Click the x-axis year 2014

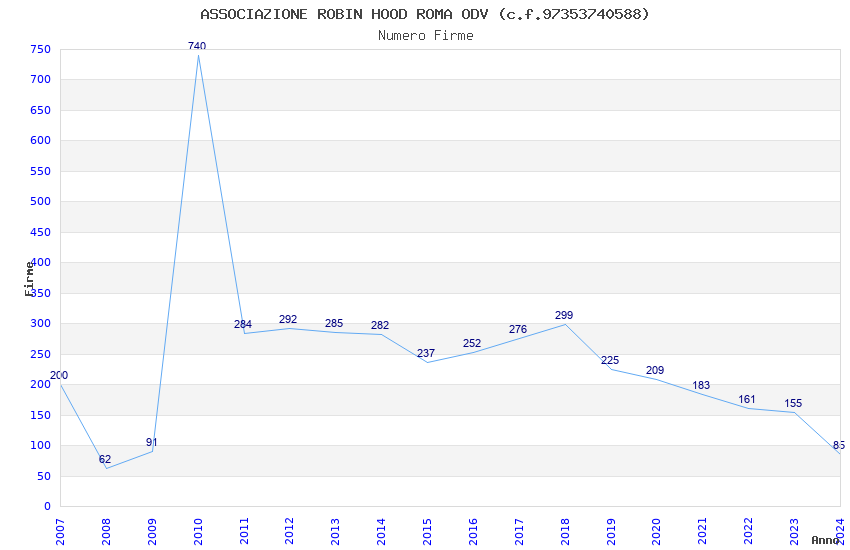tap(381, 532)
